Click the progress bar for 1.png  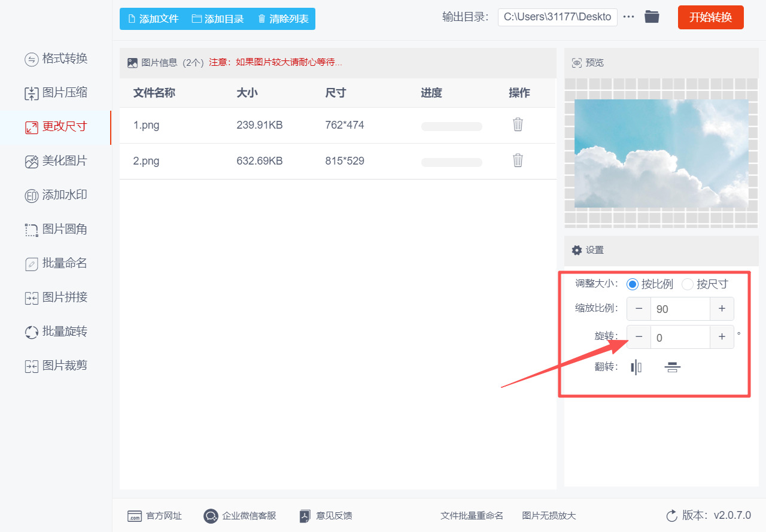(452, 126)
